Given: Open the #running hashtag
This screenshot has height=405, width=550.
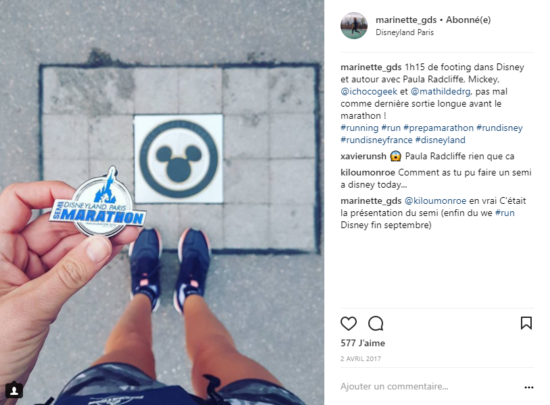Looking at the screenshot, I should coord(360,128).
